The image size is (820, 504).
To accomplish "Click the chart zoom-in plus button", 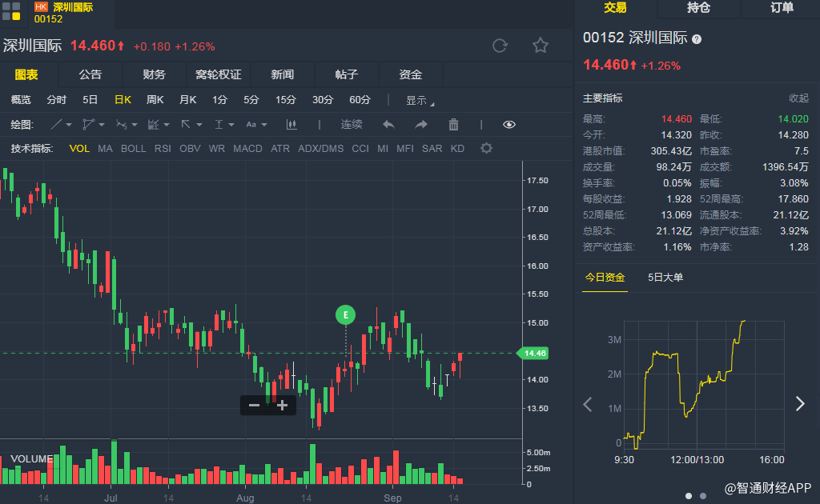I will tap(282, 406).
